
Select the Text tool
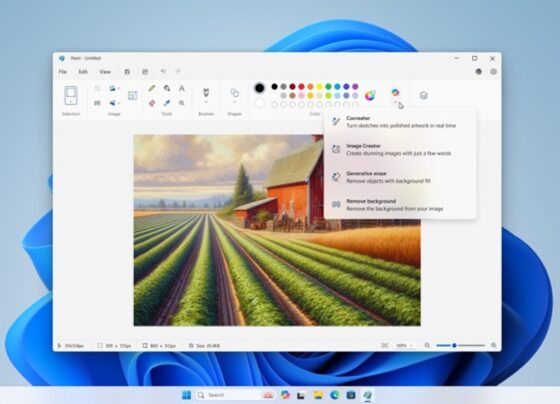(182, 88)
